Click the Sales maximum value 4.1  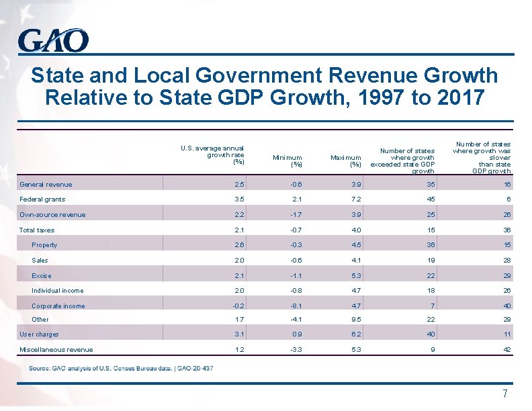[x=356, y=261]
